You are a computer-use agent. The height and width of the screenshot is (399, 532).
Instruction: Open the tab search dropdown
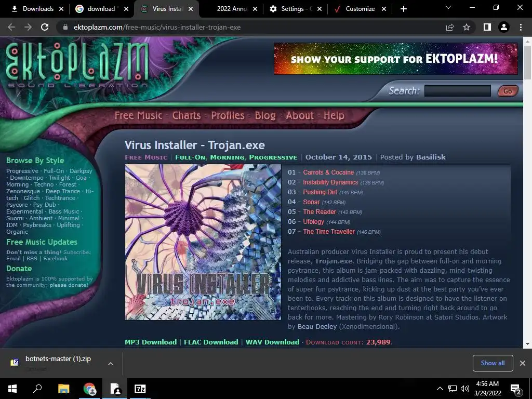click(x=448, y=7)
